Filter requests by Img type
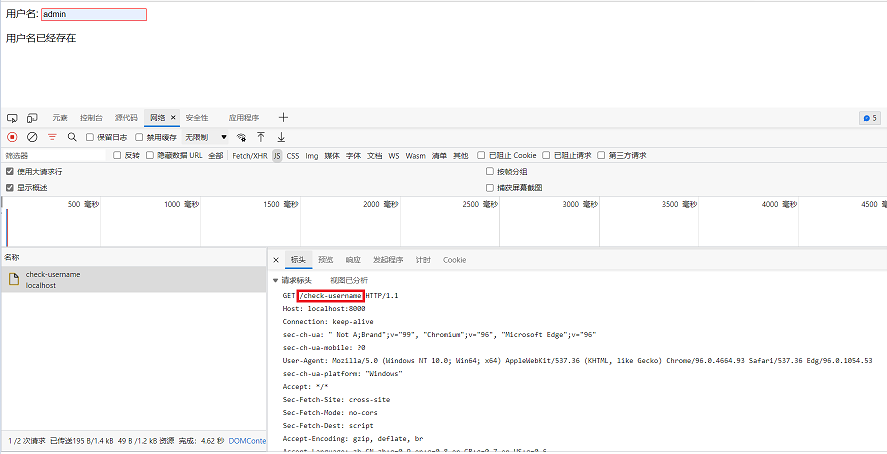887x454 pixels. 312,155
